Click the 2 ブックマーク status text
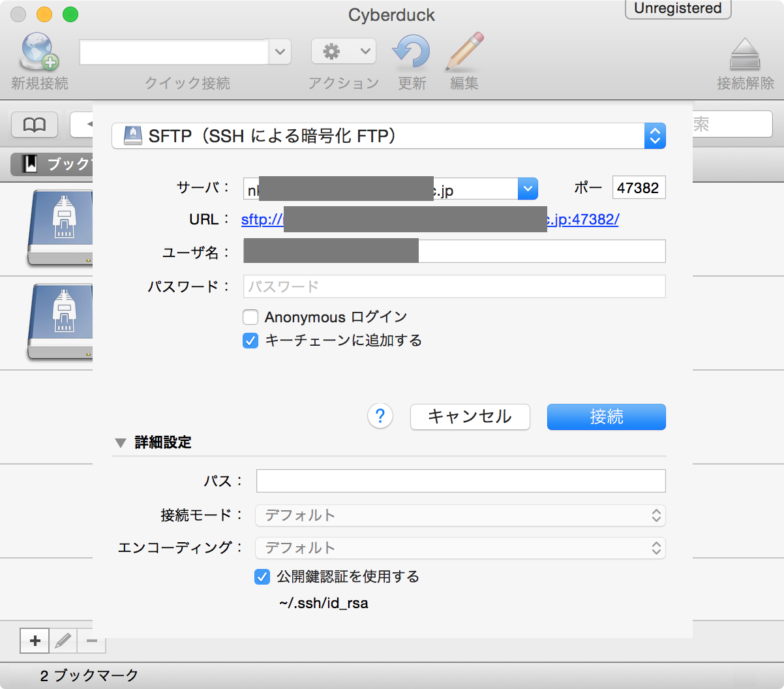 89,676
